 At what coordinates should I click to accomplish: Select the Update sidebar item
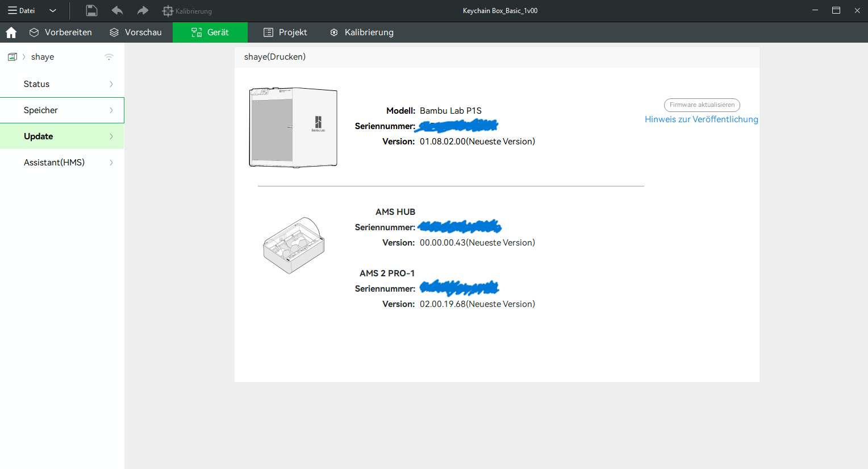[62, 136]
